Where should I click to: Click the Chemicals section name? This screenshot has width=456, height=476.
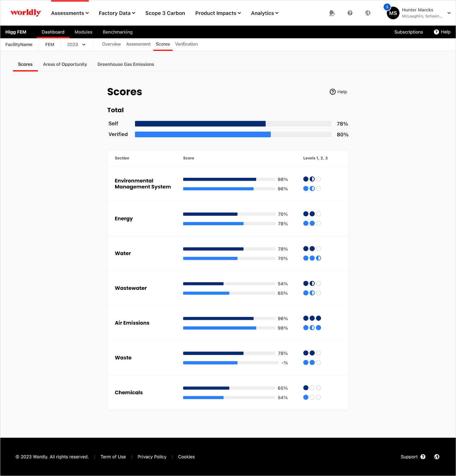click(x=129, y=392)
